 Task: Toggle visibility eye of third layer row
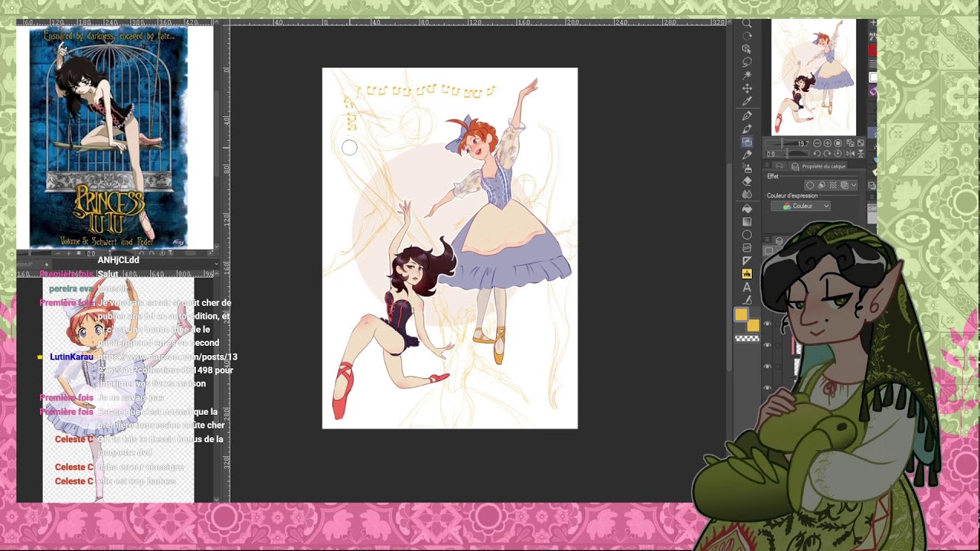pos(767,367)
